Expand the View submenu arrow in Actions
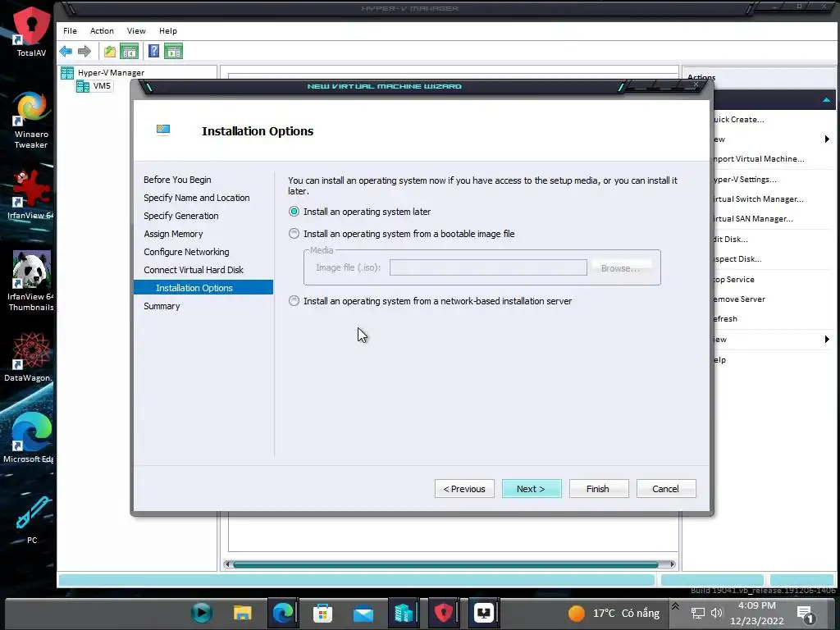The image size is (840, 630). point(827,339)
